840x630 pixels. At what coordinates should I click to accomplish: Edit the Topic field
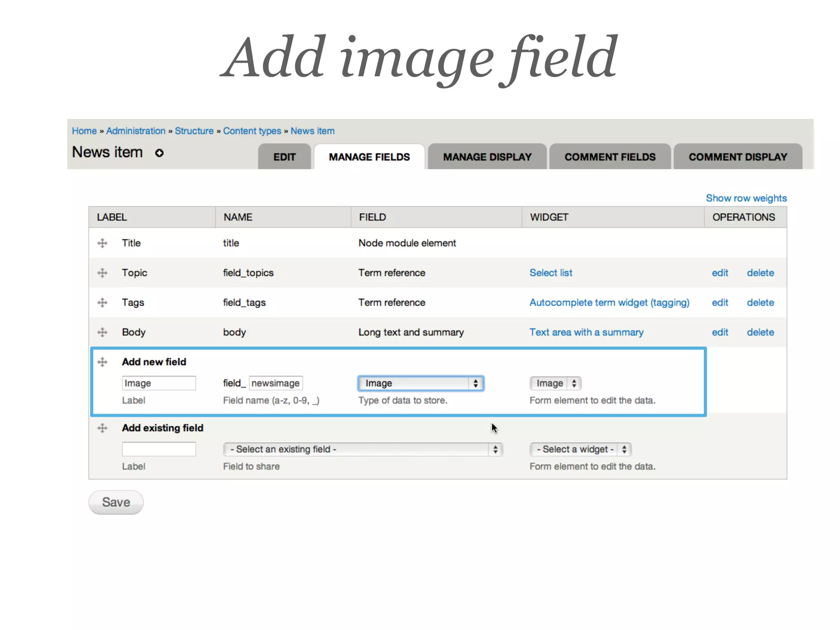(720, 273)
